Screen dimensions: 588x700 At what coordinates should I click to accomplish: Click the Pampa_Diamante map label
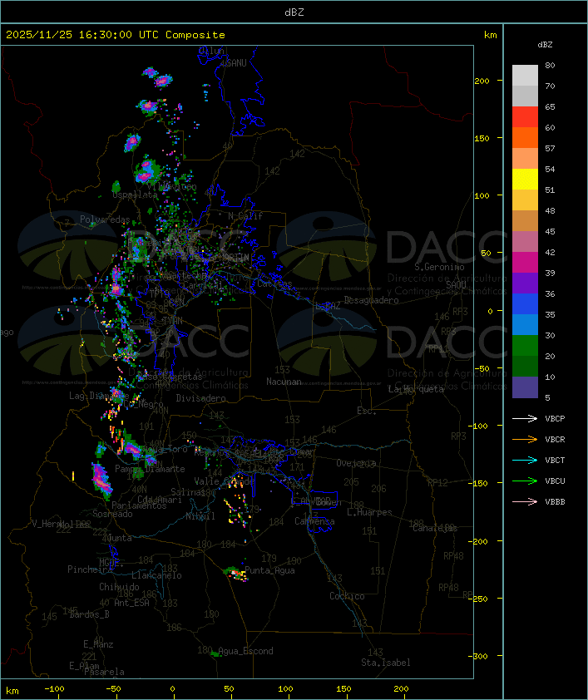pyautogui.click(x=150, y=469)
